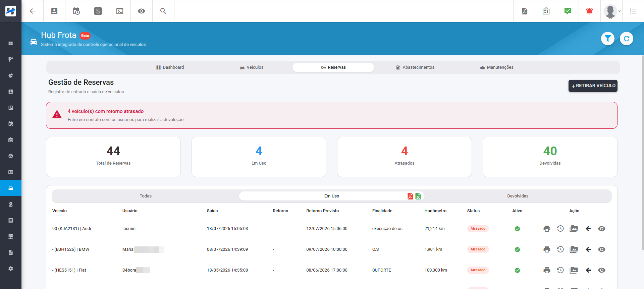The width and height of the screenshot is (644, 289).
Task: Click the RETIRAR VEÍCULO button
Action: coord(593,86)
